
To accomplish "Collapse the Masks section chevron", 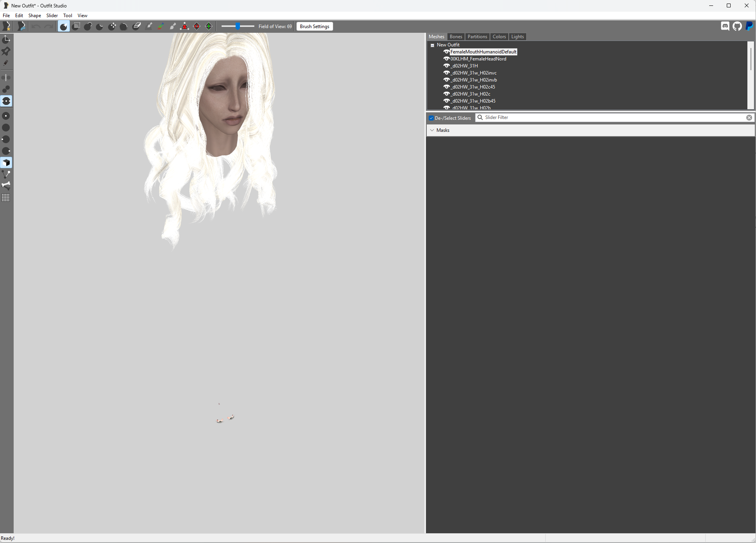I will point(432,130).
